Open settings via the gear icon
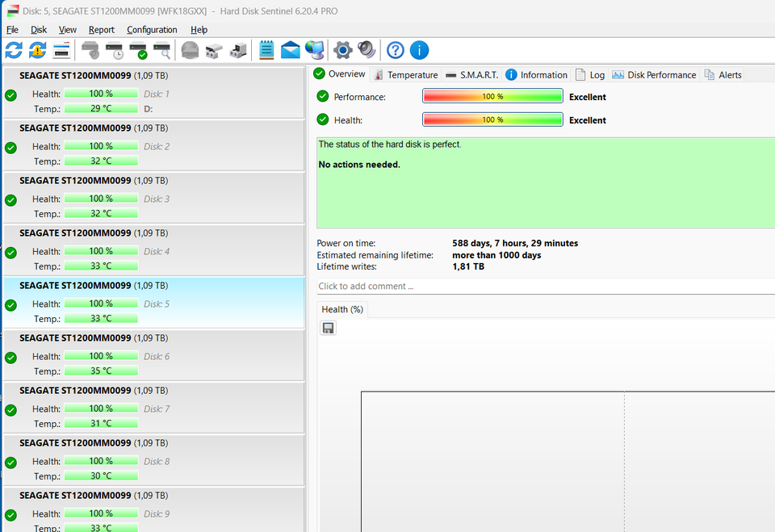775x532 pixels. click(343, 50)
